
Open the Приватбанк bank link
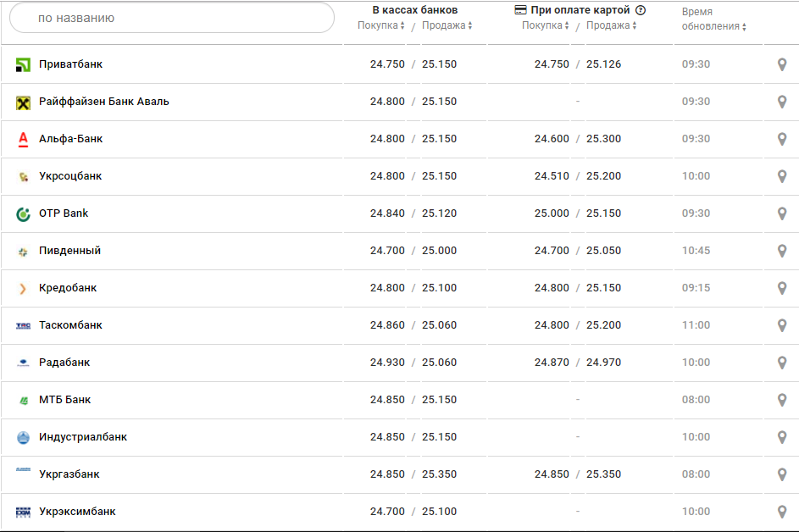pyautogui.click(x=70, y=64)
